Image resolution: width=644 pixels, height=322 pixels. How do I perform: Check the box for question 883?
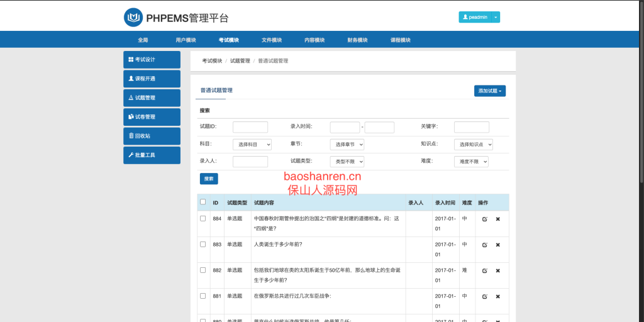tap(203, 244)
